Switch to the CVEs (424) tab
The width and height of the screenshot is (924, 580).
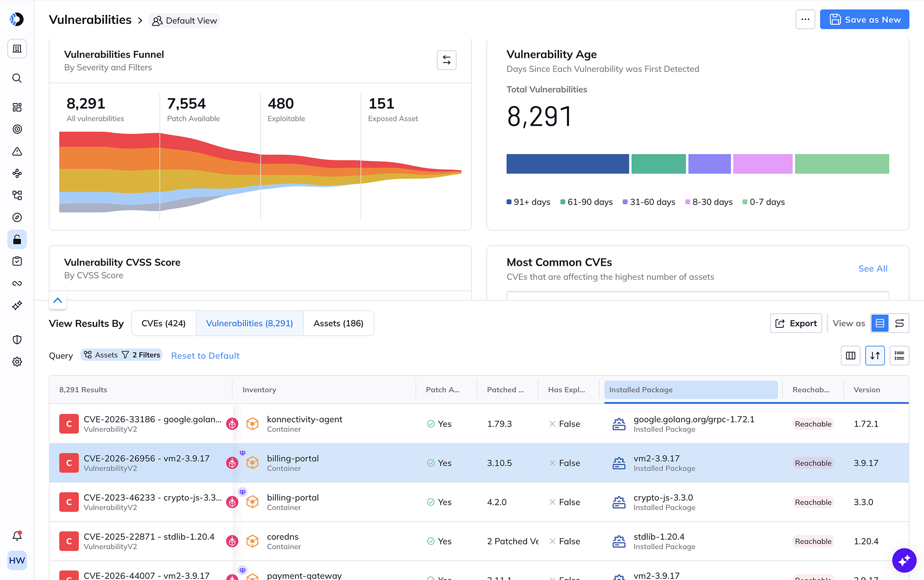pyautogui.click(x=164, y=323)
